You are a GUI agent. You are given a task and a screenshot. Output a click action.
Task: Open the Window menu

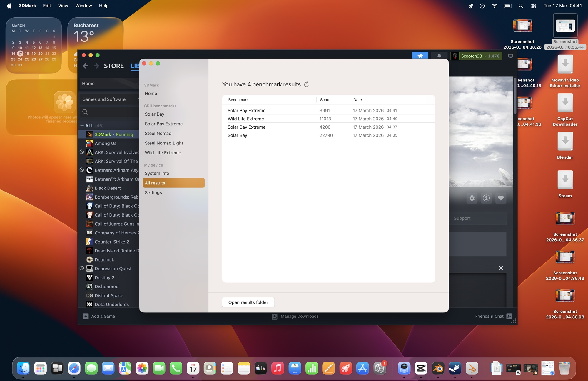[83, 6]
